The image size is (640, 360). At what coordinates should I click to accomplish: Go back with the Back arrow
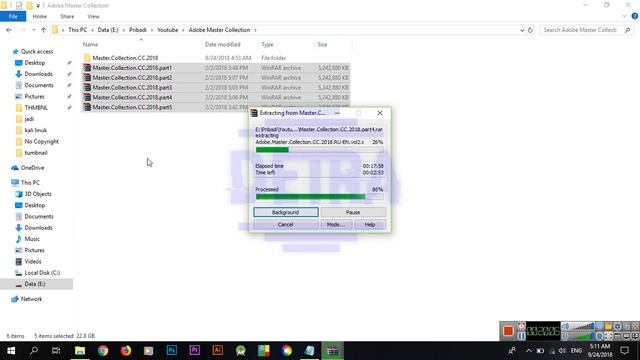click(9, 30)
